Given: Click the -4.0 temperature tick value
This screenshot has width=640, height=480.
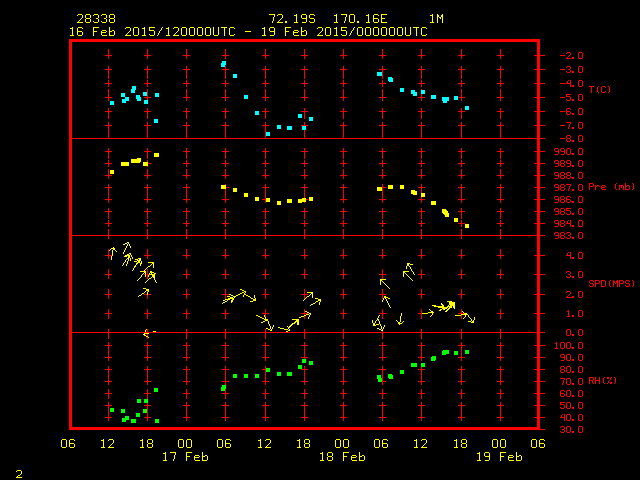Looking at the screenshot, I should tap(571, 84).
